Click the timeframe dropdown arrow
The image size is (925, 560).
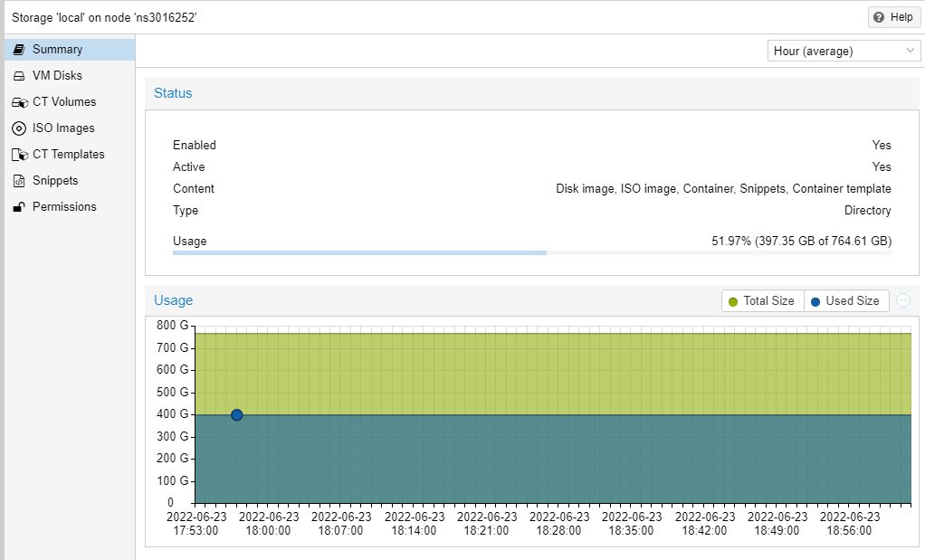tap(911, 52)
